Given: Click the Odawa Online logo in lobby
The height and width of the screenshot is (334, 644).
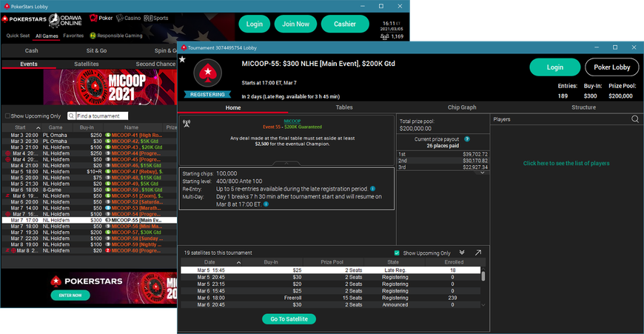Looking at the screenshot, I should click(x=65, y=20).
